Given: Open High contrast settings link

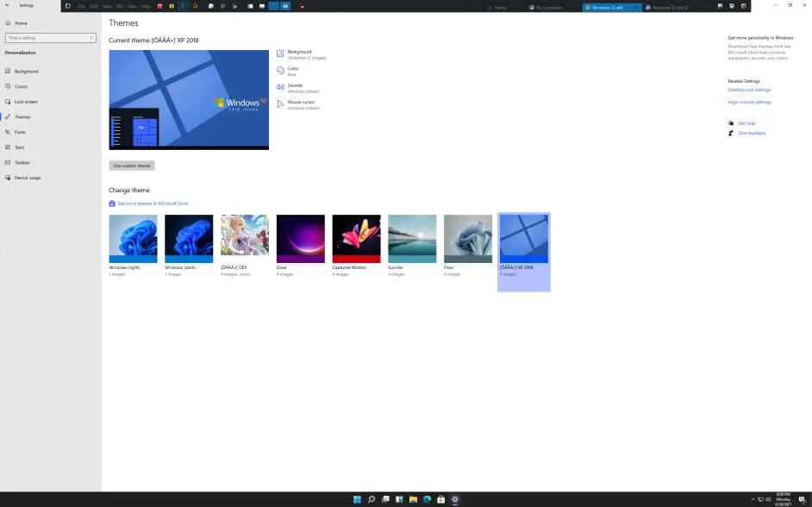Looking at the screenshot, I should tap(749, 102).
